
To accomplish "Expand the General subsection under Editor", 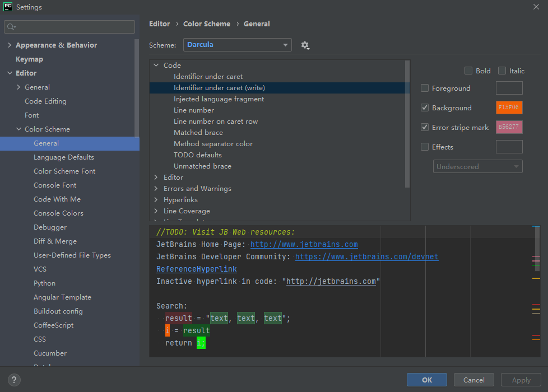I will [18, 87].
